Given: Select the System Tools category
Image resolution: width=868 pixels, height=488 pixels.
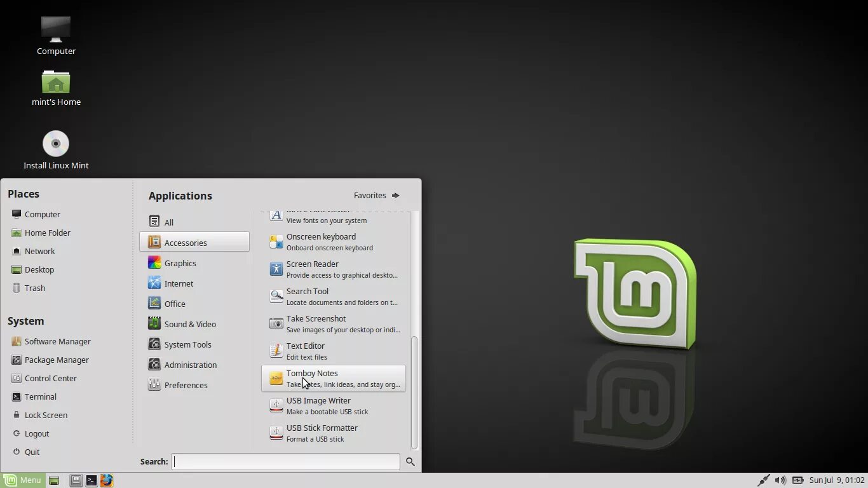Looking at the screenshot, I should pos(194,344).
